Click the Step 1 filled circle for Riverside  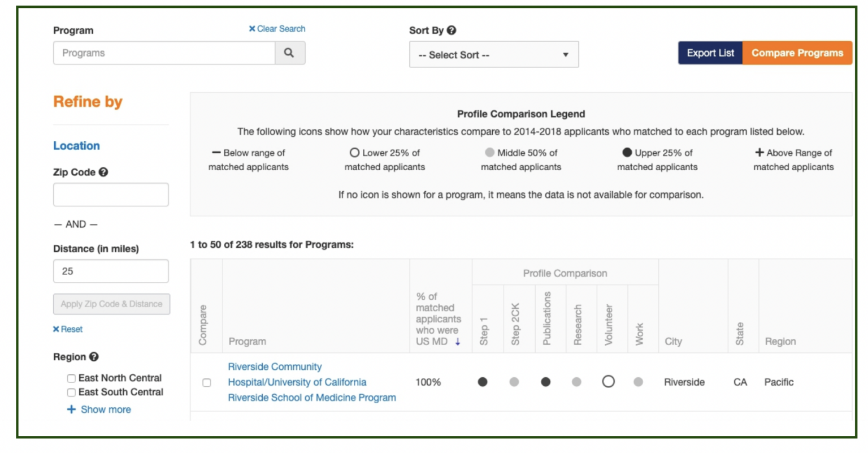tap(483, 382)
